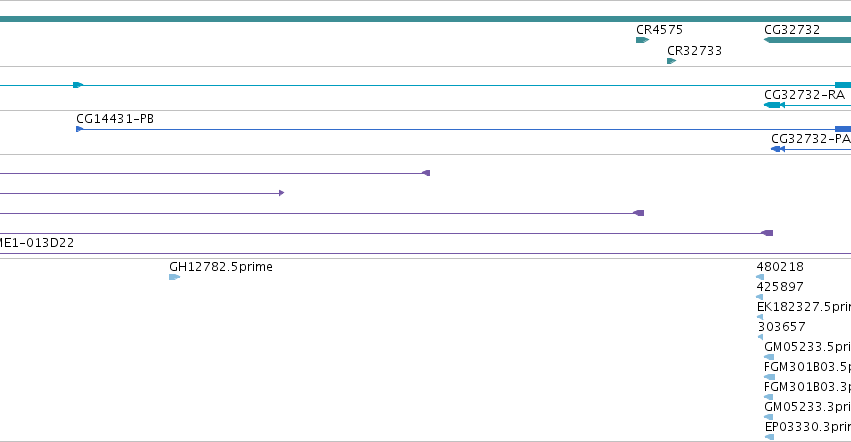This screenshot has width=851, height=442.
Task: Click the thick teal chromosome bar at the top
Action: 426,19
